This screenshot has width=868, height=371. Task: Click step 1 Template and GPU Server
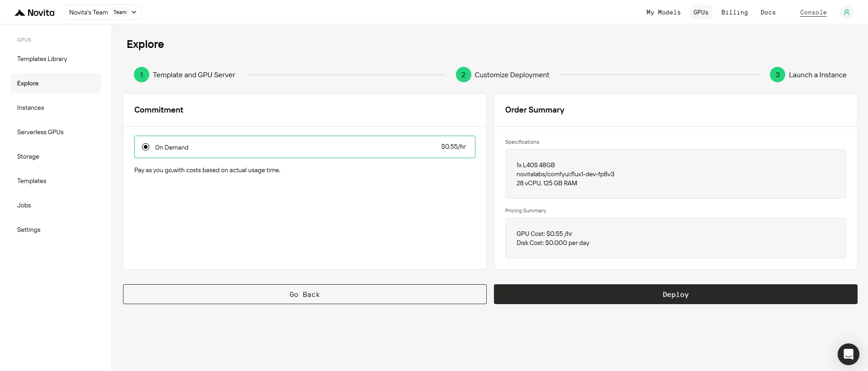tap(185, 75)
